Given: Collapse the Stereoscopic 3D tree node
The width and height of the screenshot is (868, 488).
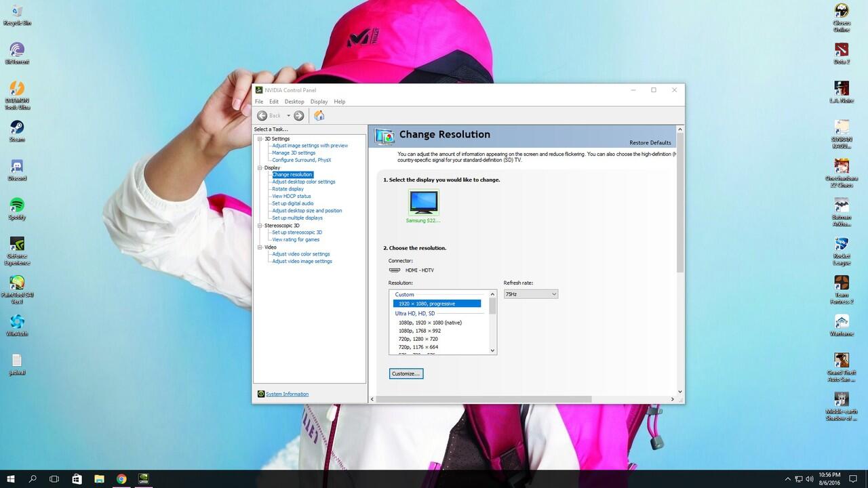Looking at the screenshot, I should click(x=260, y=225).
